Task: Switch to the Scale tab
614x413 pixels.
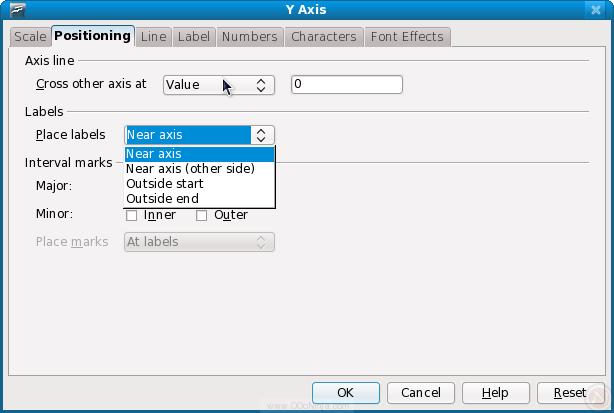Action: click(30, 37)
